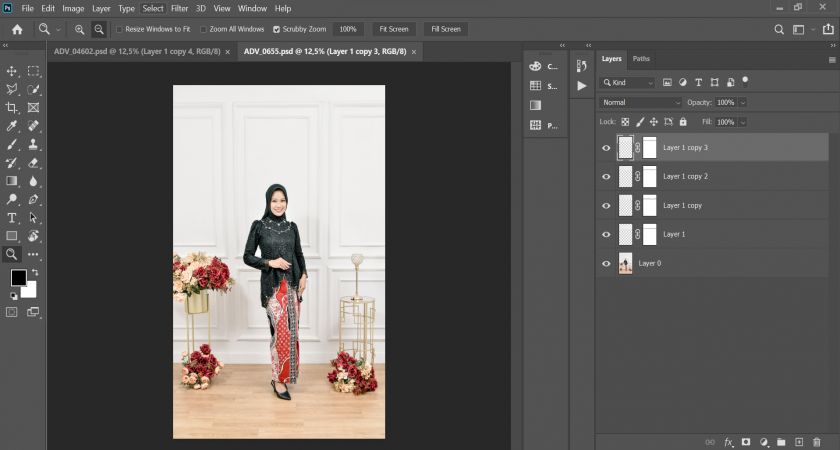Image resolution: width=840 pixels, height=450 pixels.
Task: Add layer mask from Layers panel footer
Action: click(x=745, y=441)
